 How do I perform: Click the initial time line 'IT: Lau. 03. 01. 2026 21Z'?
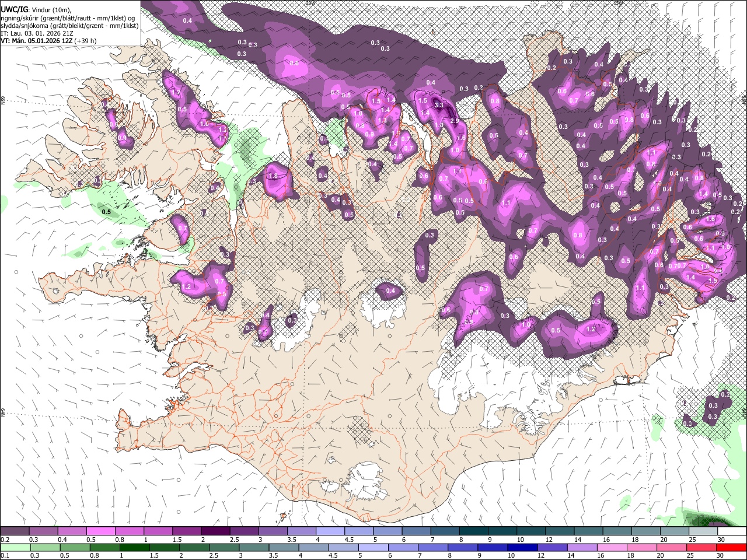click(x=37, y=33)
